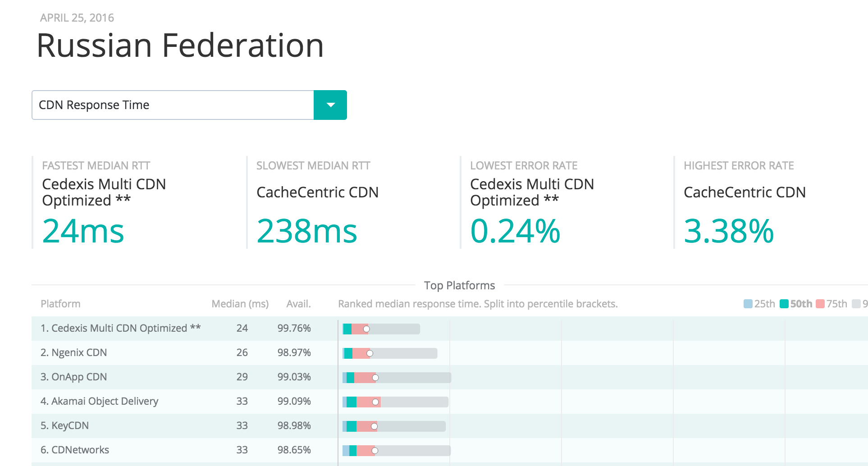Click the median marker on Ngenix bar

[x=370, y=353]
